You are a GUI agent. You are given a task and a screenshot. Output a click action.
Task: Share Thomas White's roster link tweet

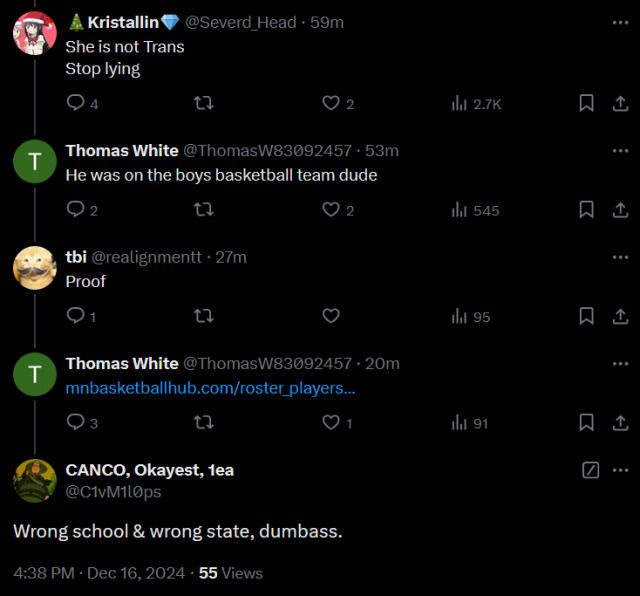pos(619,423)
